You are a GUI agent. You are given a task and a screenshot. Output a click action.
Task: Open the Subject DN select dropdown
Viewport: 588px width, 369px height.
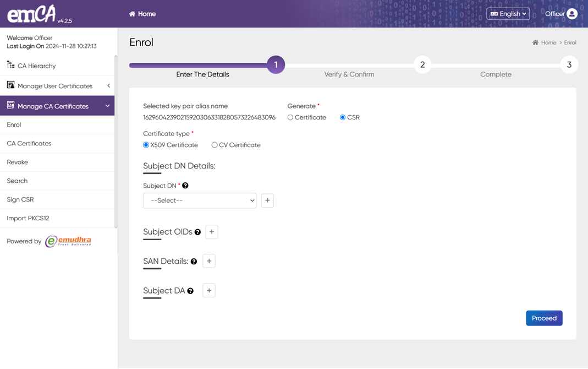point(200,200)
